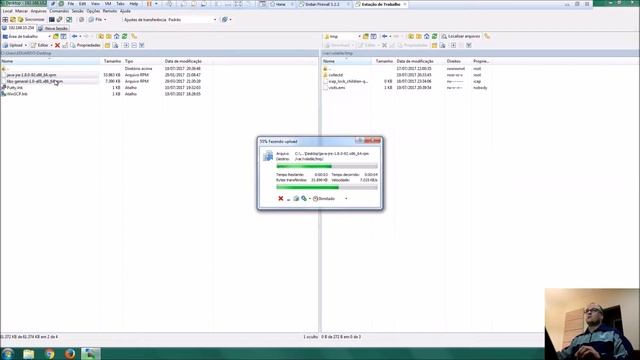Sort local panel by Tamanho column
Screen dimensions: 640x360
[111, 61]
